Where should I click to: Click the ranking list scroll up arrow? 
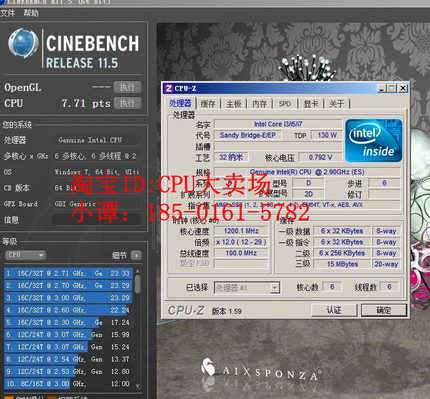pyautogui.click(x=137, y=271)
